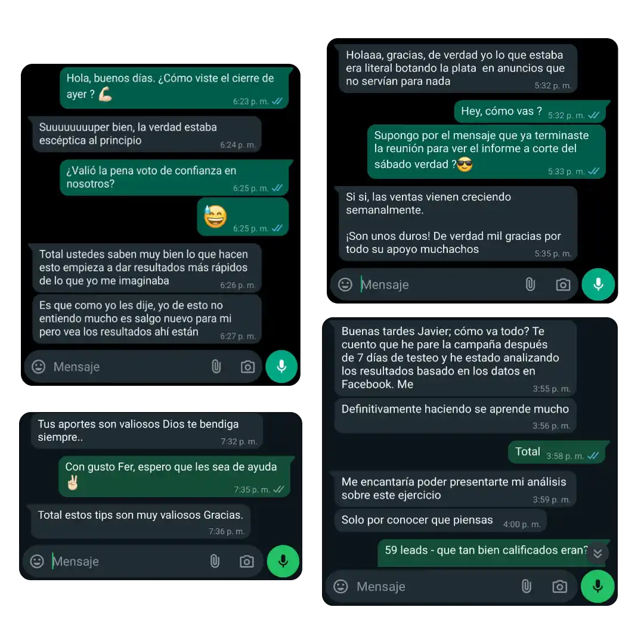
Task: Jump to latest messages with the double-chevron button
Action: (x=597, y=553)
